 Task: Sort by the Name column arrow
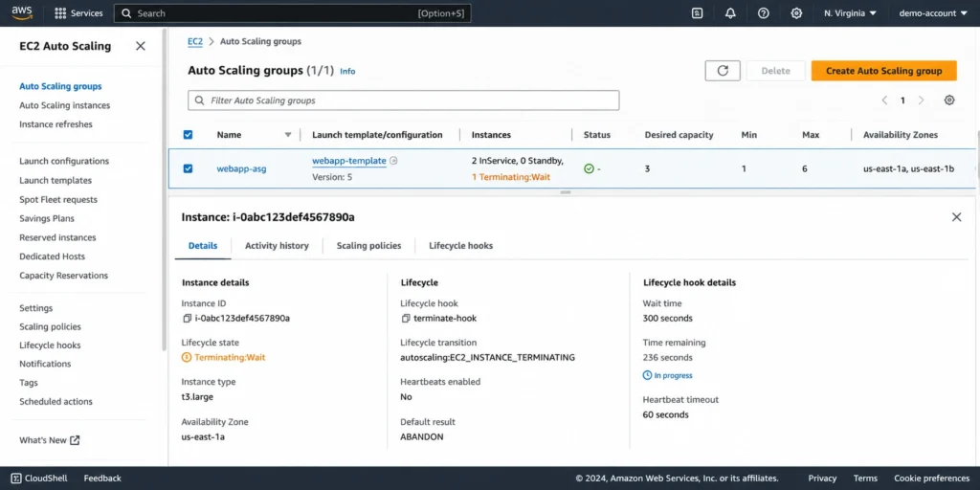288,135
